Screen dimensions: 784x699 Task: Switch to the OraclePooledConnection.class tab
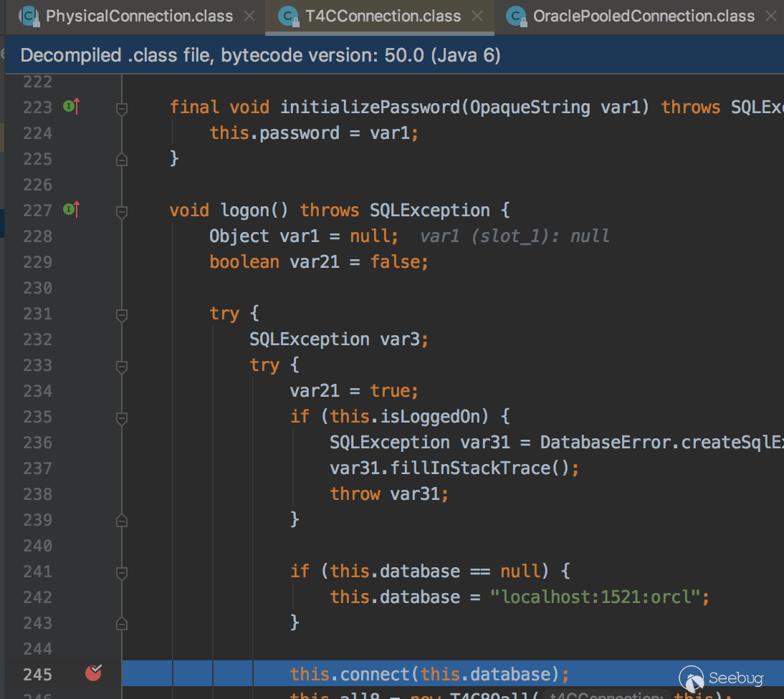click(x=643, y=16)
